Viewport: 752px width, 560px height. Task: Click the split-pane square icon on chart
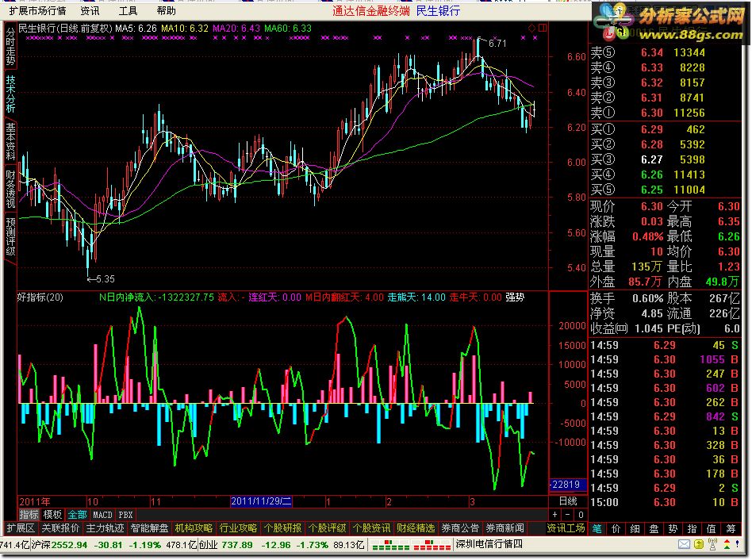pyautogui.click(x=543, y=29)
